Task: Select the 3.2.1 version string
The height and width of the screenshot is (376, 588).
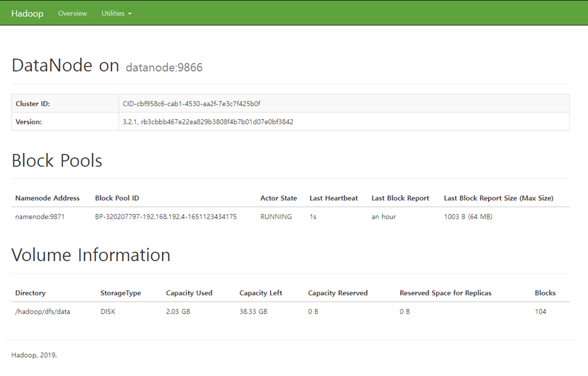Action: pyautogui.click(x=208, y=121)
